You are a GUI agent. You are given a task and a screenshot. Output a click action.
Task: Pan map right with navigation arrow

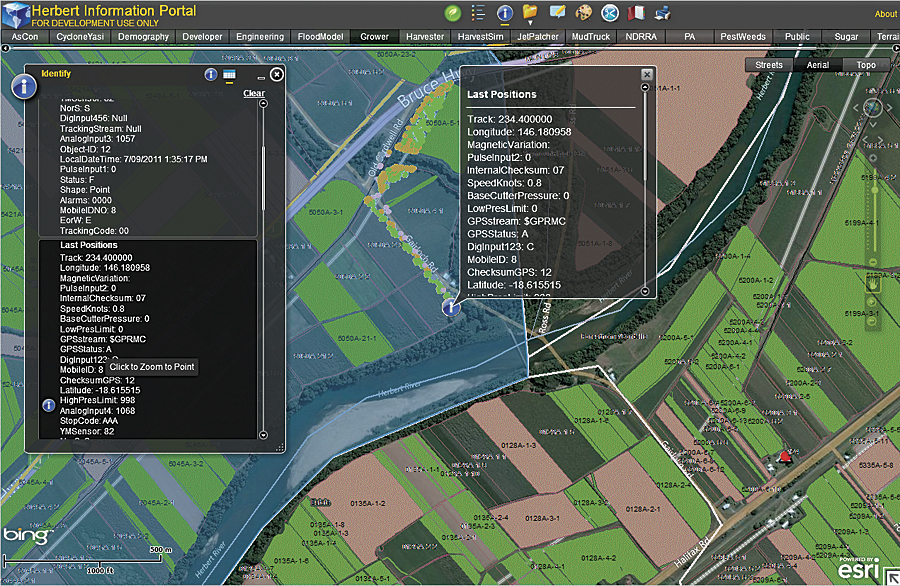pos(889,107)
